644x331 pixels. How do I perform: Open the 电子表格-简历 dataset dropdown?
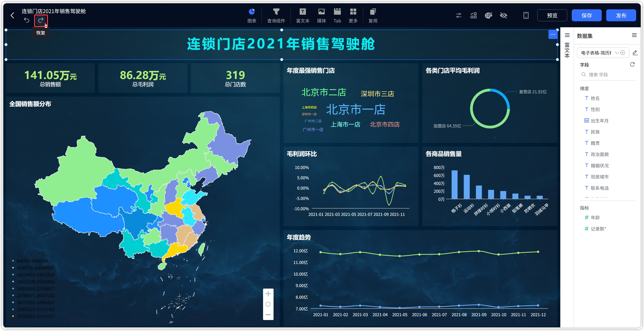coord(603,53)
